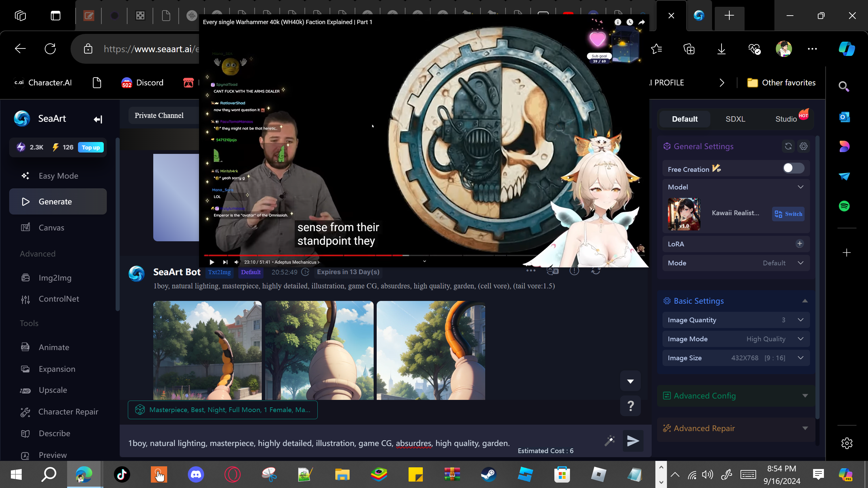
Task: Open Discord bookmark in favorites bar
Action: [142, 83]
